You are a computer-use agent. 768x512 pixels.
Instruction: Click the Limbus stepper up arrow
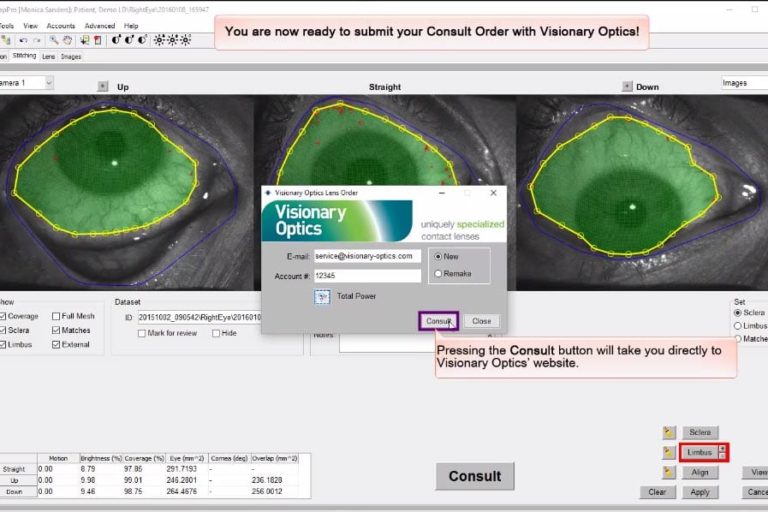(722, 448)
